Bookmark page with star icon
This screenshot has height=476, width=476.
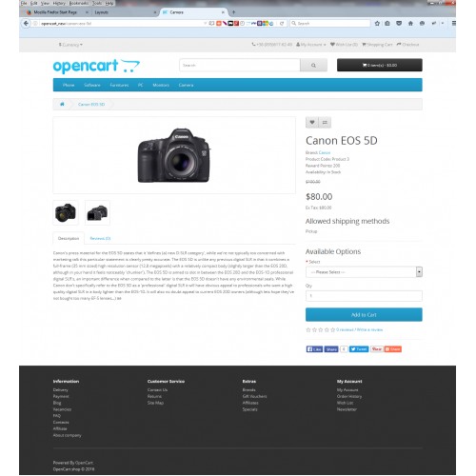pyautogui.click(x=377, y=23)
